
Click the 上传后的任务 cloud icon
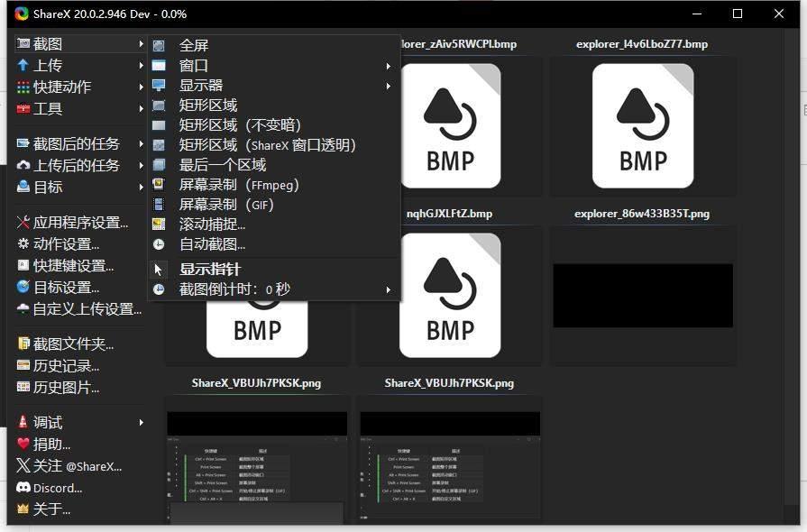click(x=23, y=165)
